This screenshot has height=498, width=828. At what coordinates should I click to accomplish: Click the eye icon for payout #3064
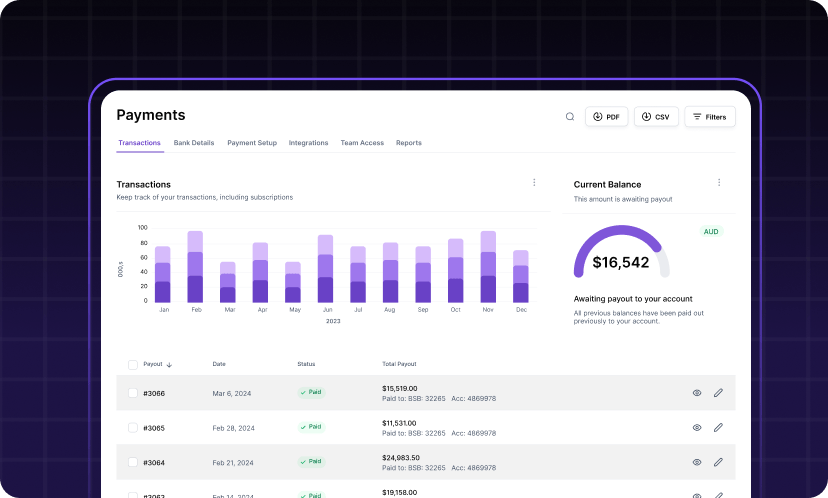(697, 462)
